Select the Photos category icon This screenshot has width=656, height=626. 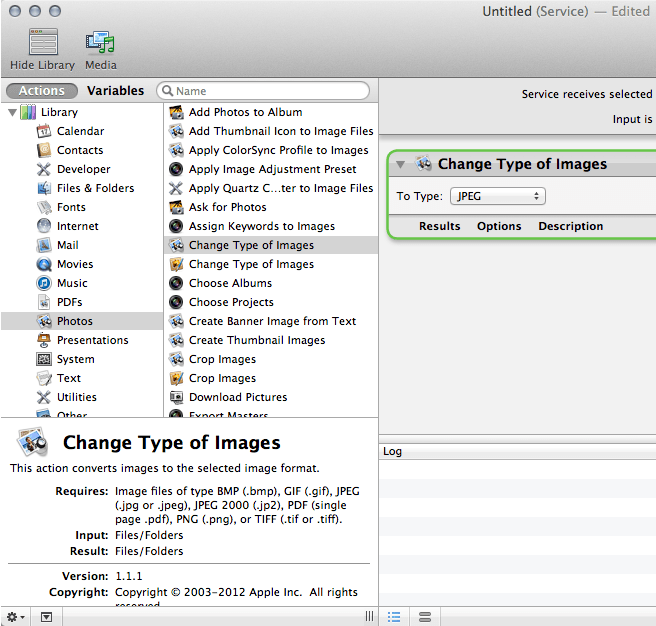click(x=44, y=321)
